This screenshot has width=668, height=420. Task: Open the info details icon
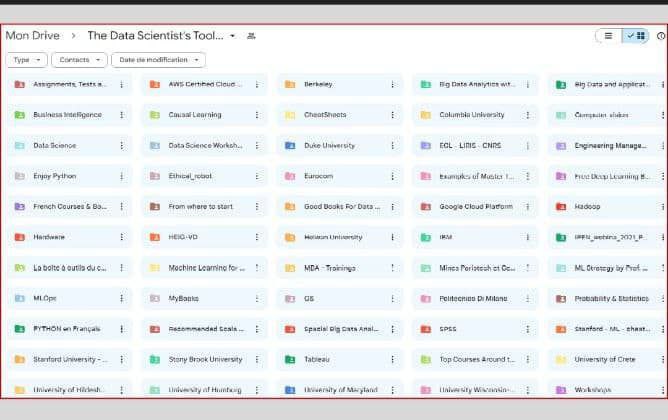pyautogui.click(x=661, y=36)
